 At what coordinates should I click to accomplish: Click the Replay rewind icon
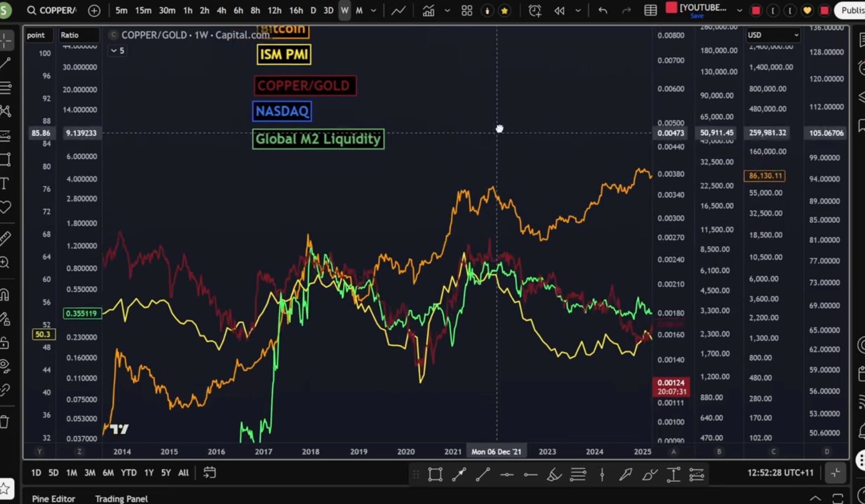pyautogui.click(x=560, y=10)
